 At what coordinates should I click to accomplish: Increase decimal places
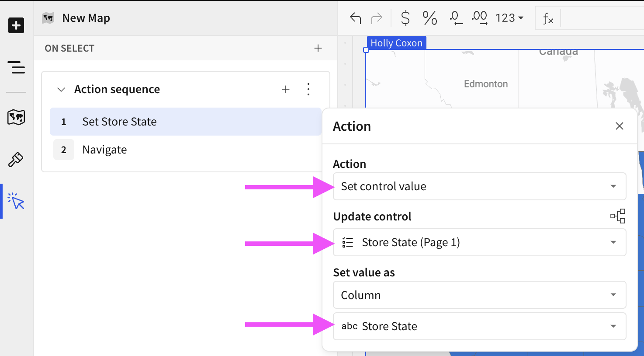(x=479, y=18)
